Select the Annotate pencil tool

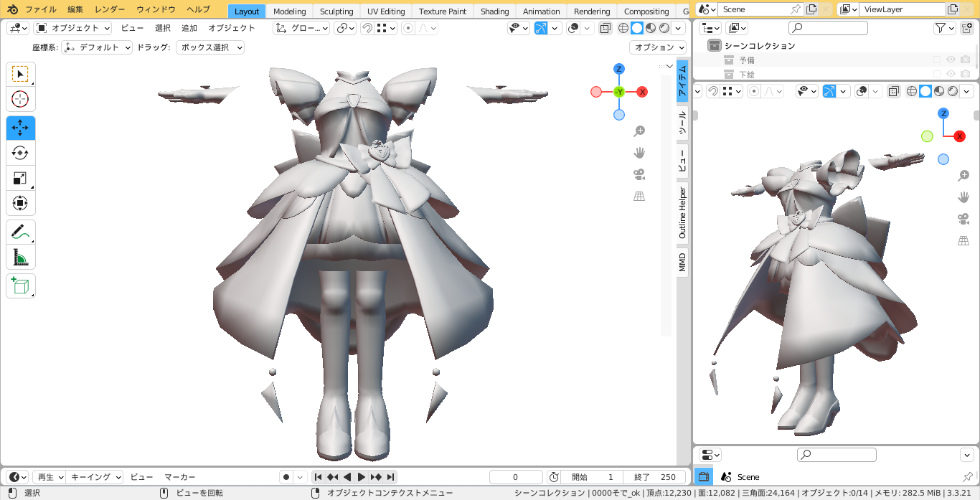click(20, 232)
